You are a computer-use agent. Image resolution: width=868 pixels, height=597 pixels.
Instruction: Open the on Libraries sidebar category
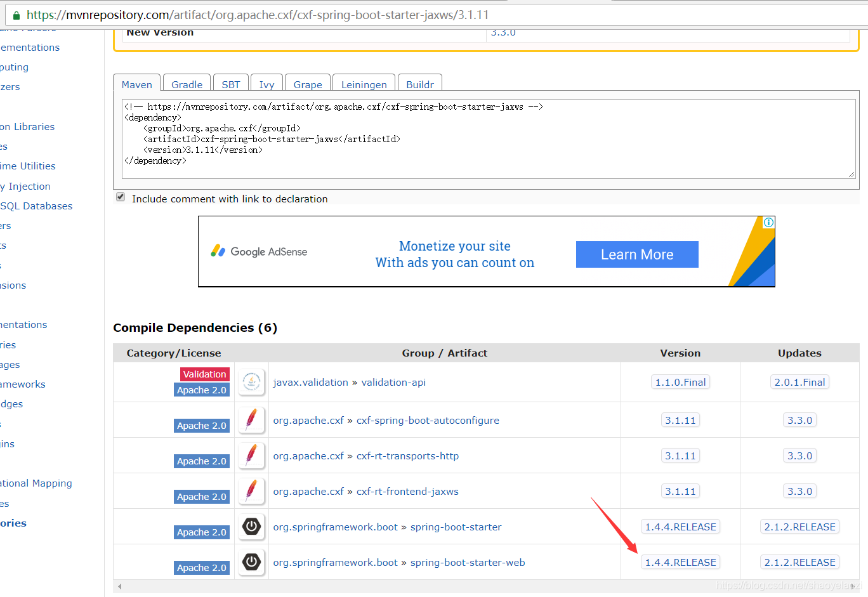tap(27, 126)
